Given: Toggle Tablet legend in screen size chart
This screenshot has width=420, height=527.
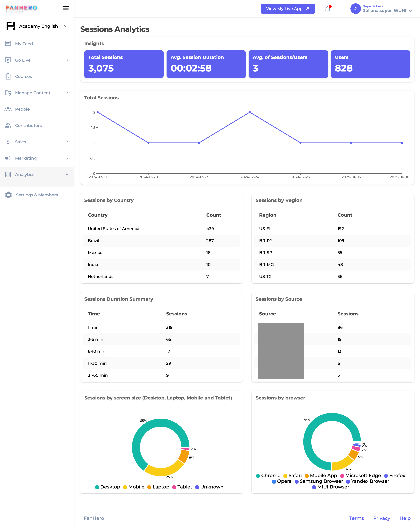Looking at the screenshot, I should tap(182, 487).
